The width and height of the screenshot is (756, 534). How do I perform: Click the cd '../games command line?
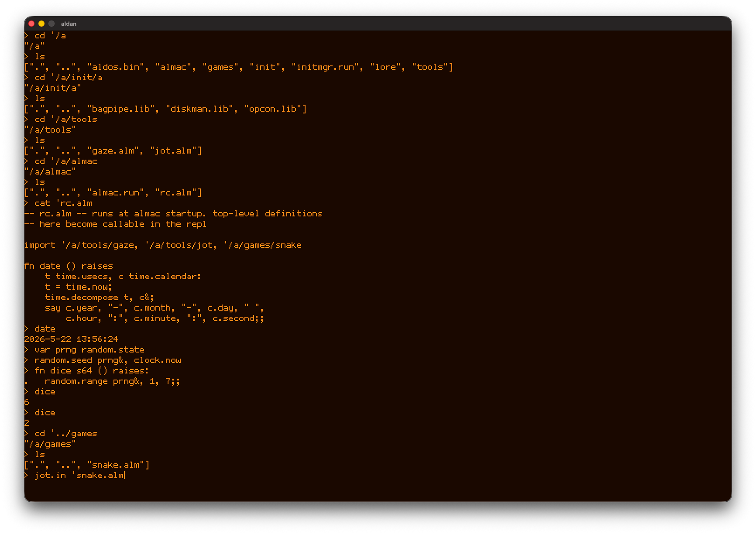[x=61, y=433]
